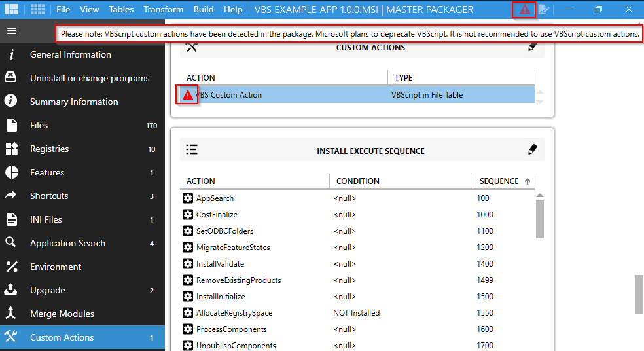Open the Registries section
This screenshot has width=644, height=351.
pos(82,149)
